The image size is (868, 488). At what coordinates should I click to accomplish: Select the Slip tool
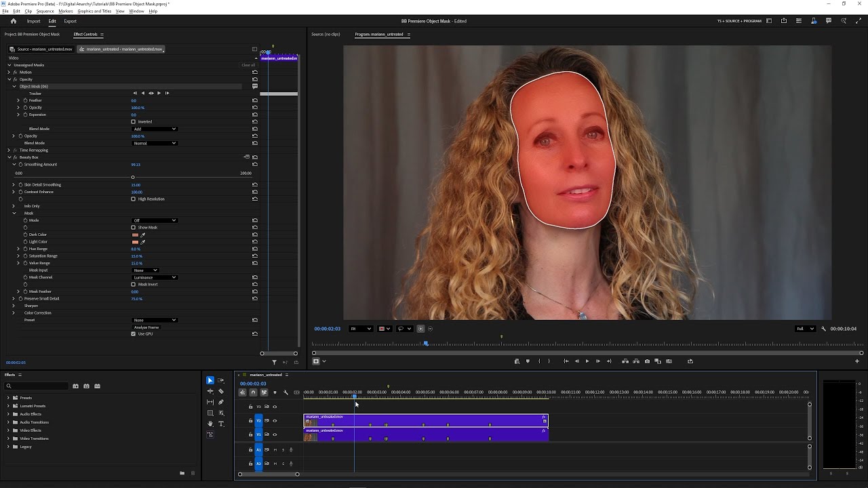click(210, 402)
